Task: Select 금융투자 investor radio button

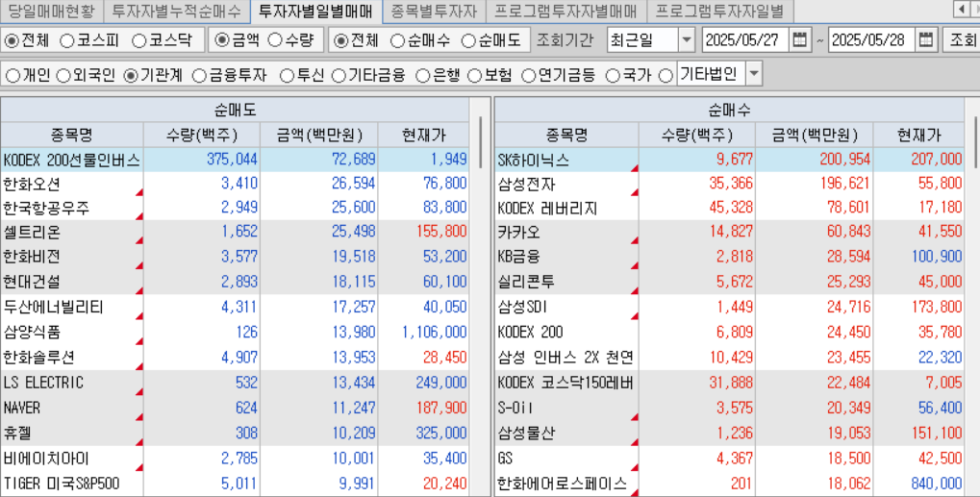Action: click(x=199, y=76)
